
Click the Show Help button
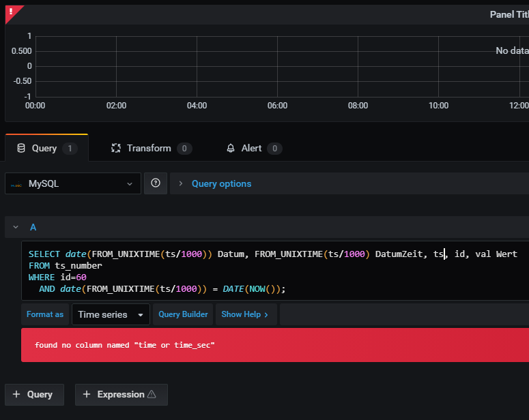point(244,314)
